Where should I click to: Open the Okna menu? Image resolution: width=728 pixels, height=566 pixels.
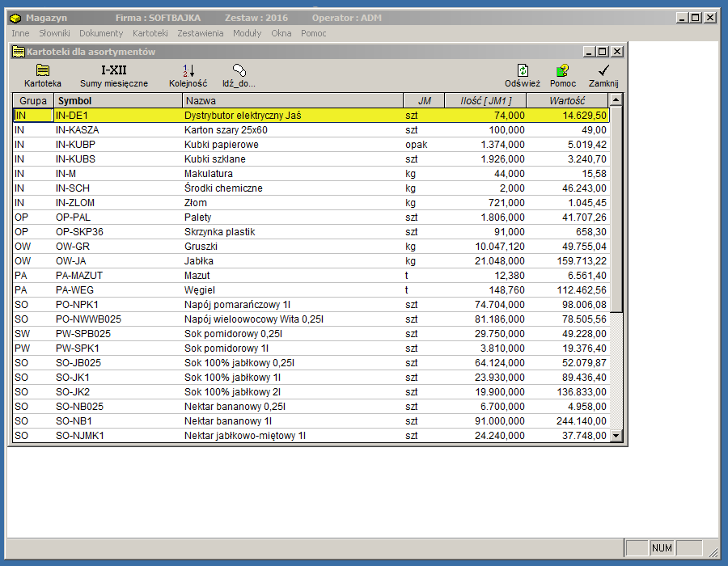(x=281, y=33)
